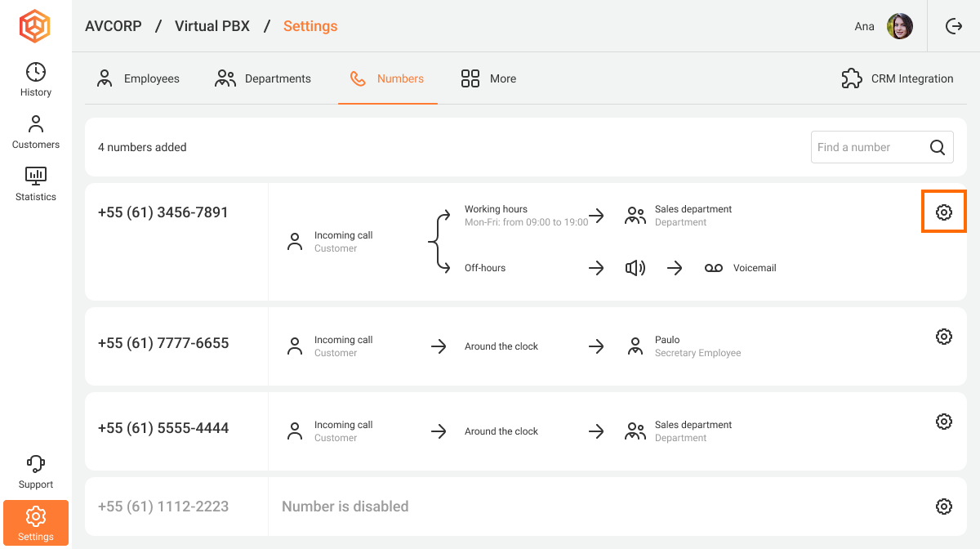Click the AVCORP breadcrumb
The image size is (980, 549).
[x=114, y=26]
